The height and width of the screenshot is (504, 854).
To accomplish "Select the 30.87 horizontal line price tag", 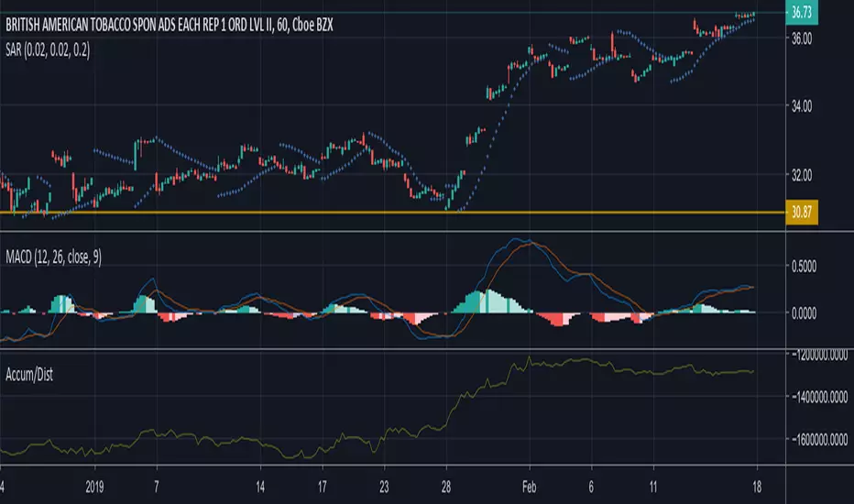I will coord(802,212).
